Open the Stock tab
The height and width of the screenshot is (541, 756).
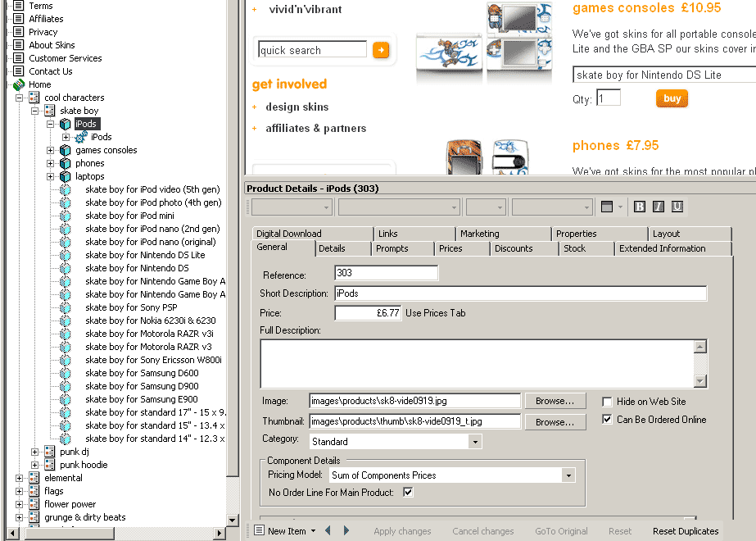click(574, 248)
